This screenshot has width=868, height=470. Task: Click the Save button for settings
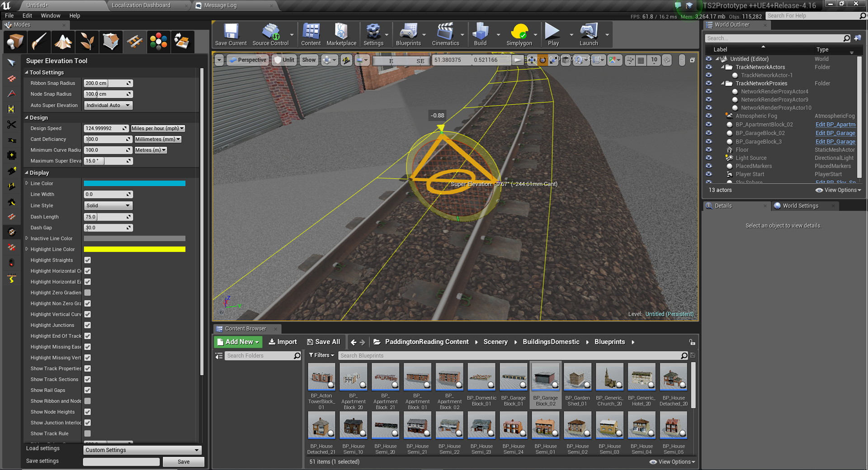[x=183, y=462]
